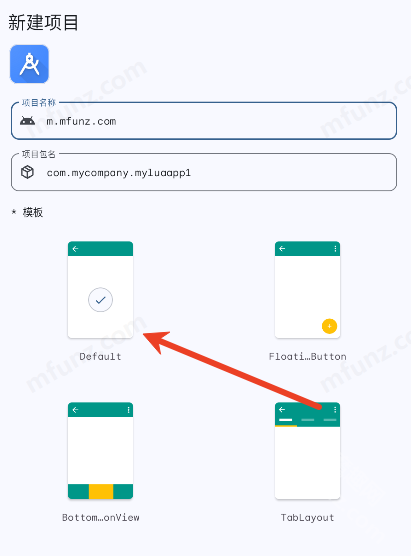Viewport: 411px width, 556px height.
Task: Click the project name field containing m.mfunz.com
Action: tap(204, 121)
